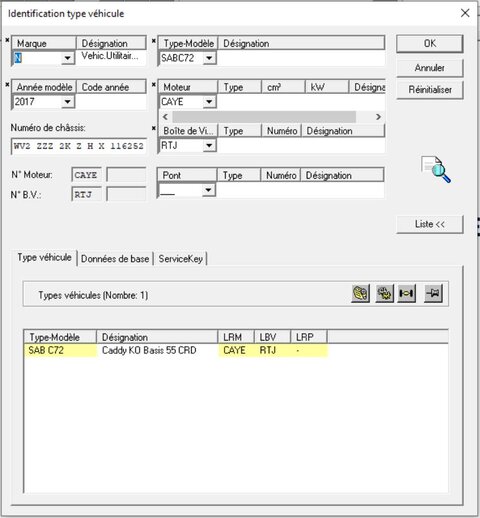Open the Marque dropdown
480x518 pixels.
67,58
